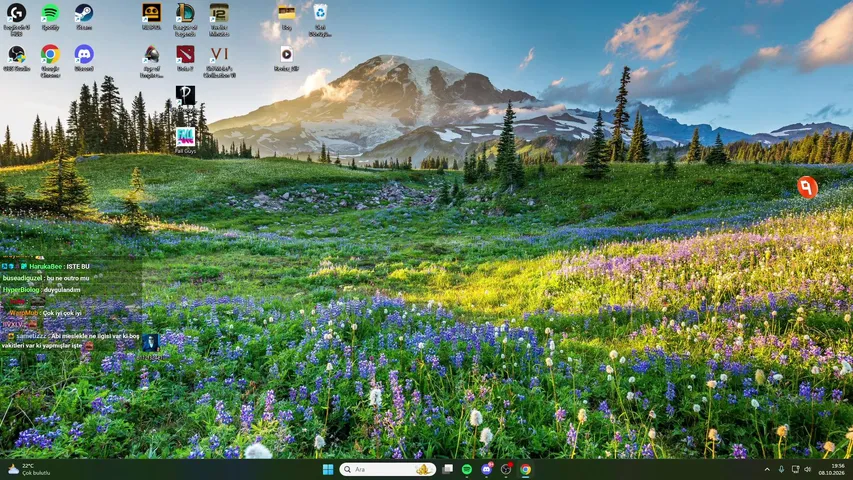853x480 pixels.
Task: Switch to OBS Studio on the taskbar
Action: pos(506,469)
